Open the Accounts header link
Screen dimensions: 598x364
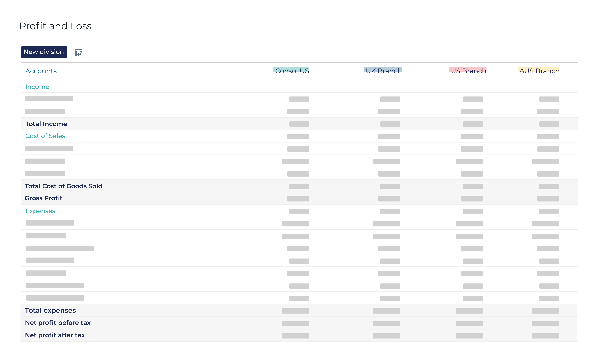pyautogui.click(x=41, y=71)
